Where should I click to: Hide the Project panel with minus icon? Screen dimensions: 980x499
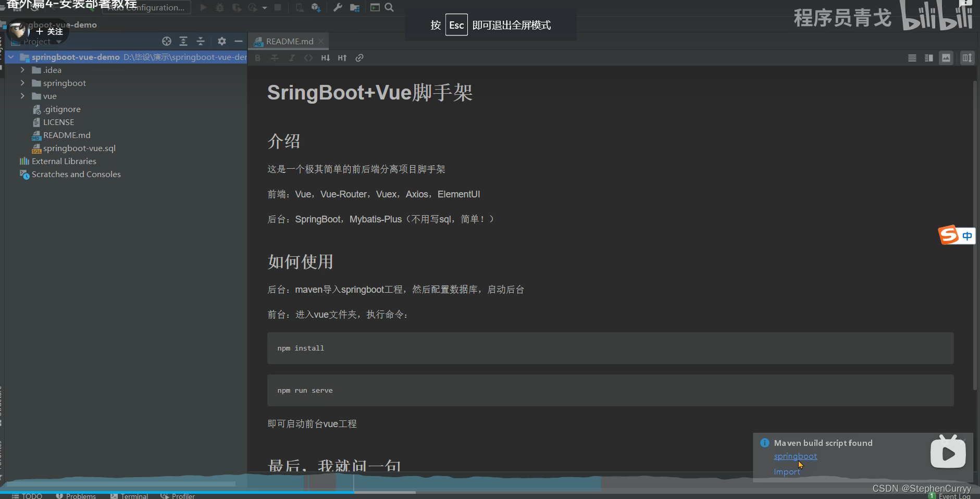[239, 41]
